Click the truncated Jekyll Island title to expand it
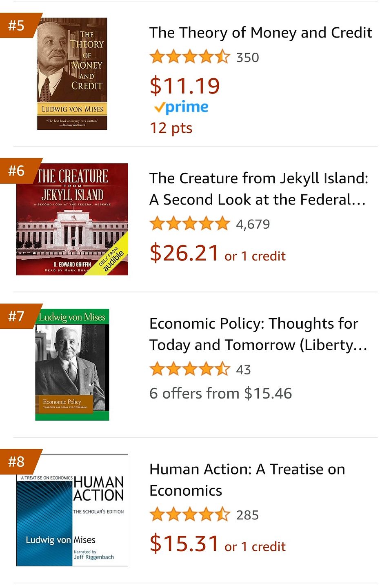The width and height of the screenshot is (391, 588). (x=259, y=189)
